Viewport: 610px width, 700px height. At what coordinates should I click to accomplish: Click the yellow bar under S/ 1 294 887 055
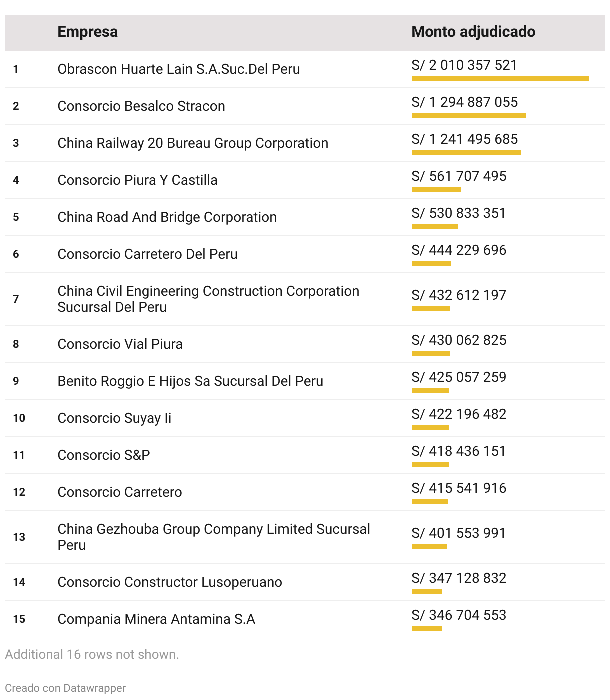click(x=468, y=115)
